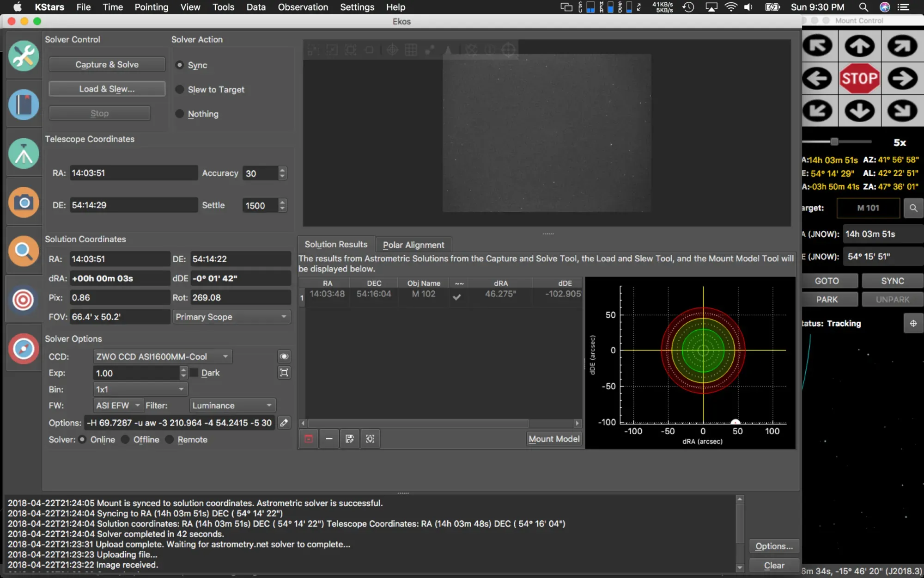Open the Focus module magnifier icon
Image resolution: width=924 pixels, height=578 pixels.
(x=24, y=251)
